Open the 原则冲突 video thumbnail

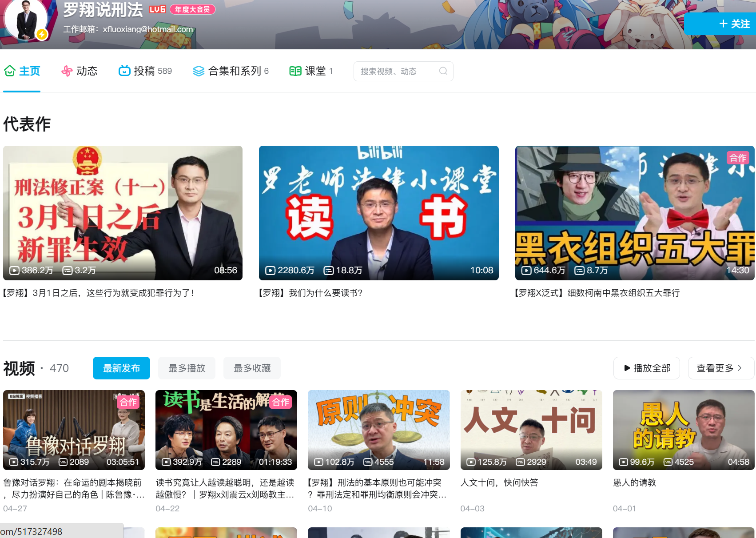point(379,430)
